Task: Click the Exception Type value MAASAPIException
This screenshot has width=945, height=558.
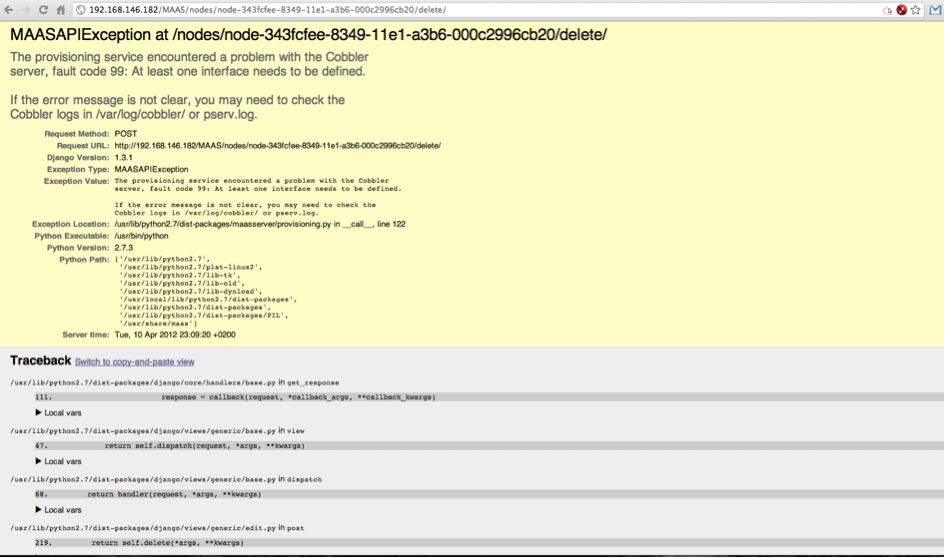Action: click(x=151, y=169)
